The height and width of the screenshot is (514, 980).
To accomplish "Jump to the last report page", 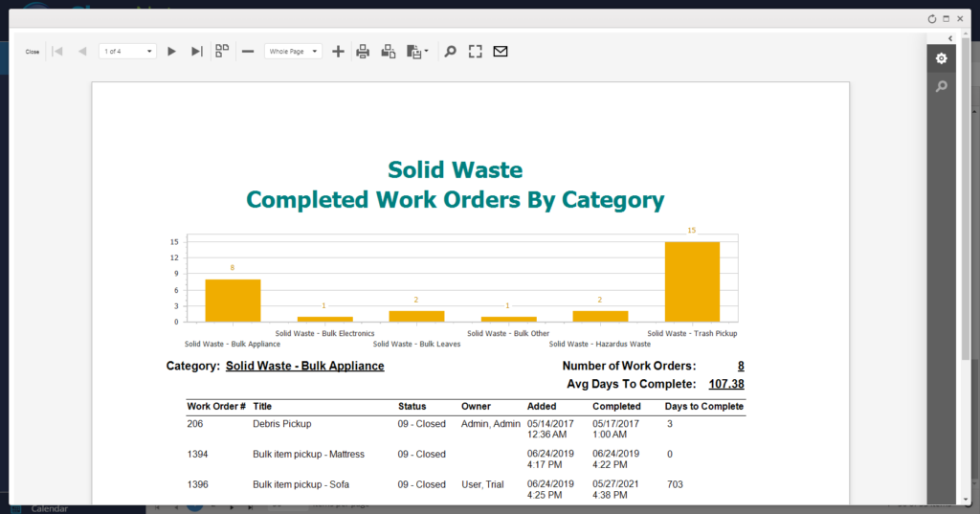I will pos(197,52).
